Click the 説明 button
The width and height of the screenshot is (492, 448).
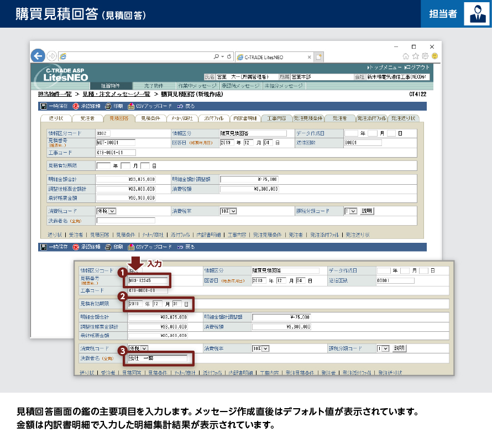click(x=367, y=211)
